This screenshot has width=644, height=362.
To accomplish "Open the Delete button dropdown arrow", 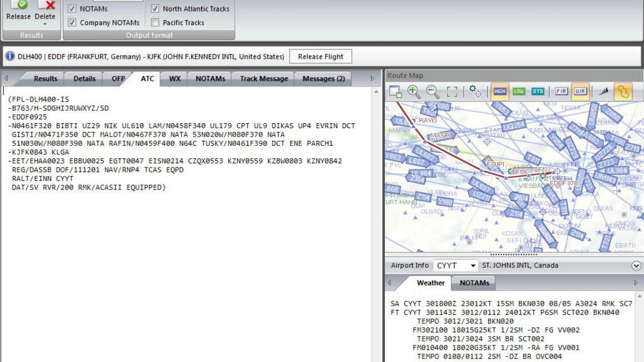I will pos(45,24).
